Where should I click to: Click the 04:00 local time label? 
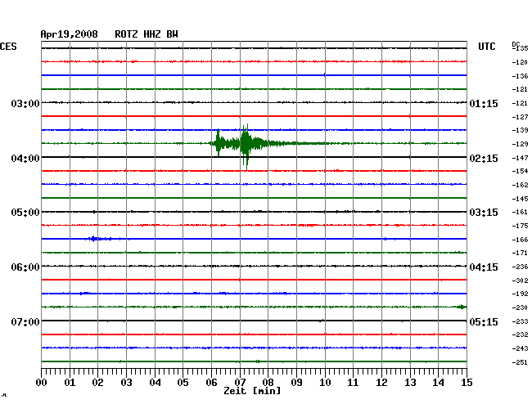25,159
